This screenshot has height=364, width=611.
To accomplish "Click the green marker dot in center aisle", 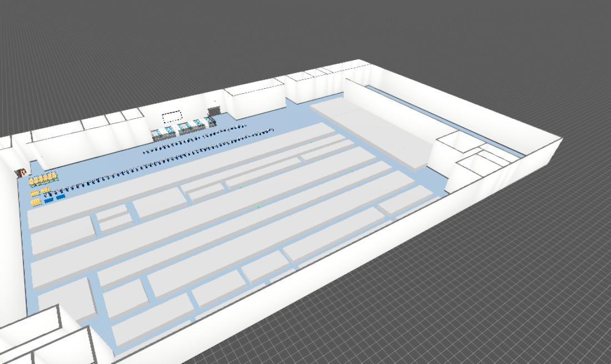I will pyautogui.click(x=258, y=208).
